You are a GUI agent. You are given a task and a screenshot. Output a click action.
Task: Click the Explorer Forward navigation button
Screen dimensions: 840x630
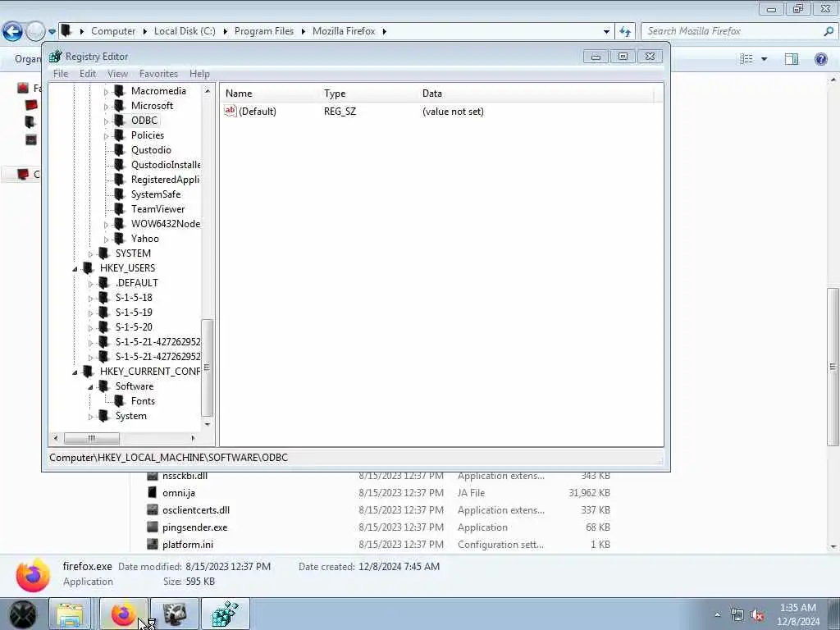[35, 32]
